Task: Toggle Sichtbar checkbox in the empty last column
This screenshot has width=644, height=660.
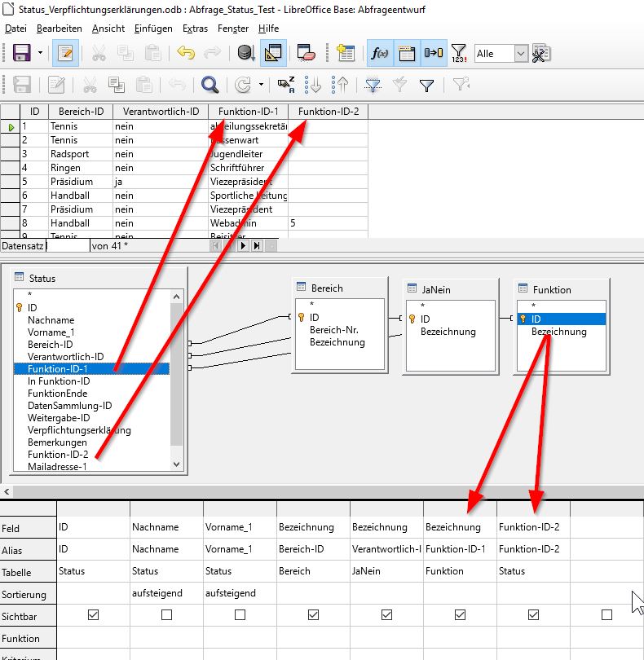Action: coord(607,615)
